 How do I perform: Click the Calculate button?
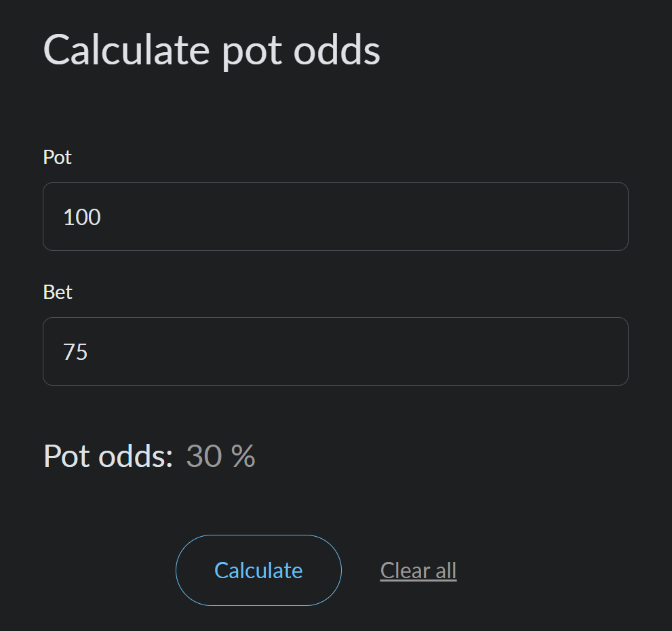point(258,570)
